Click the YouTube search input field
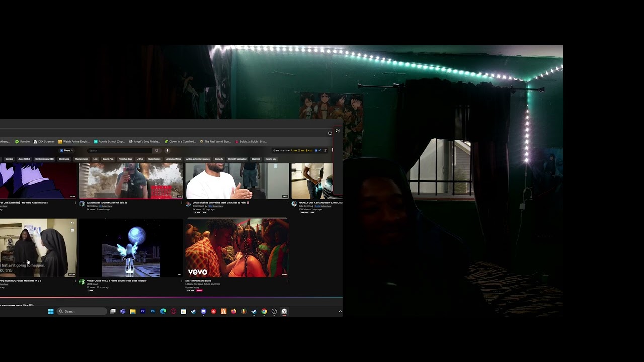Screen dimensions: 644x362 tap(120, 150)
